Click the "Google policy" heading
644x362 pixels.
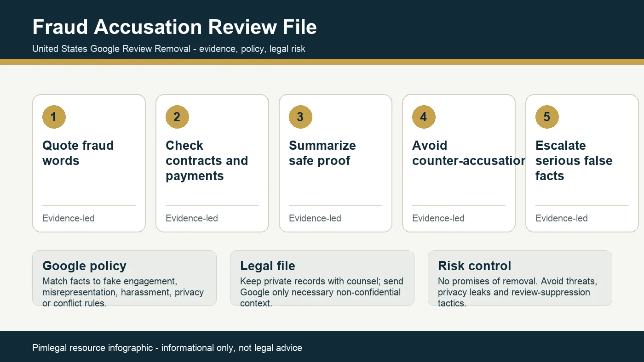click(x=84, y=266)
